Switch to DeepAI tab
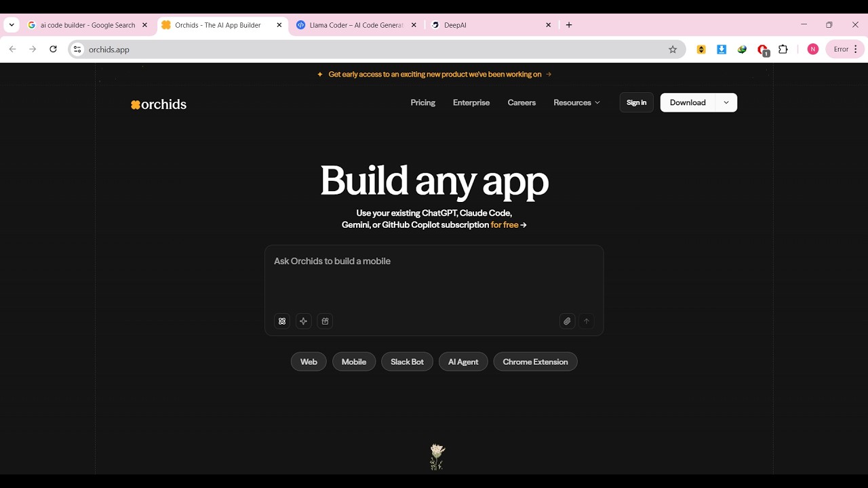This screenshot has height=488, width=868. click(x=492, y=25)
